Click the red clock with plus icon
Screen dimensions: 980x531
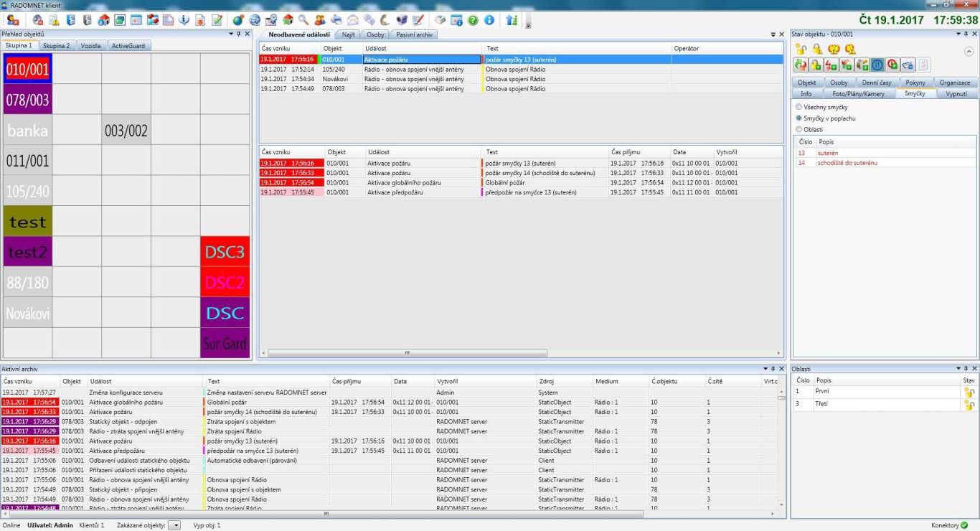pos(892,65)
